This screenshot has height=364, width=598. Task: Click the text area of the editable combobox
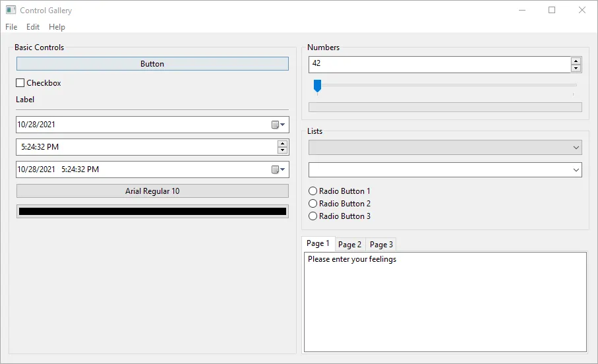(439, 169)
